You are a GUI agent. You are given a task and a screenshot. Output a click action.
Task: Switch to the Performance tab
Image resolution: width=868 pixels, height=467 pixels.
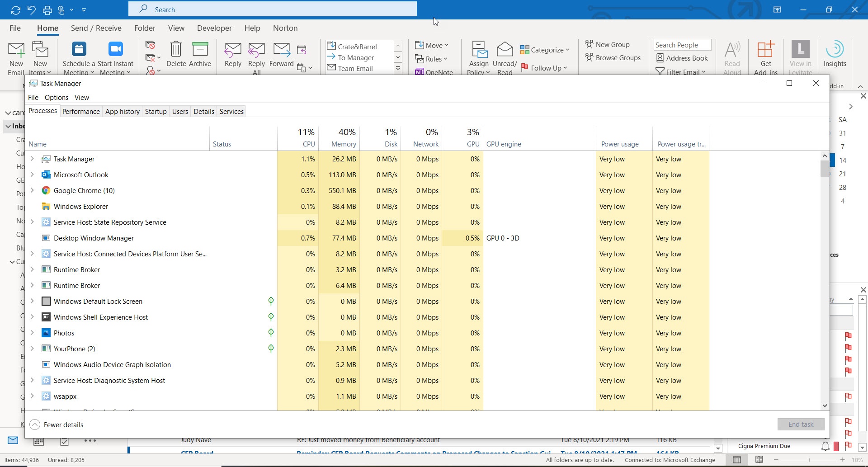[81, 112]
